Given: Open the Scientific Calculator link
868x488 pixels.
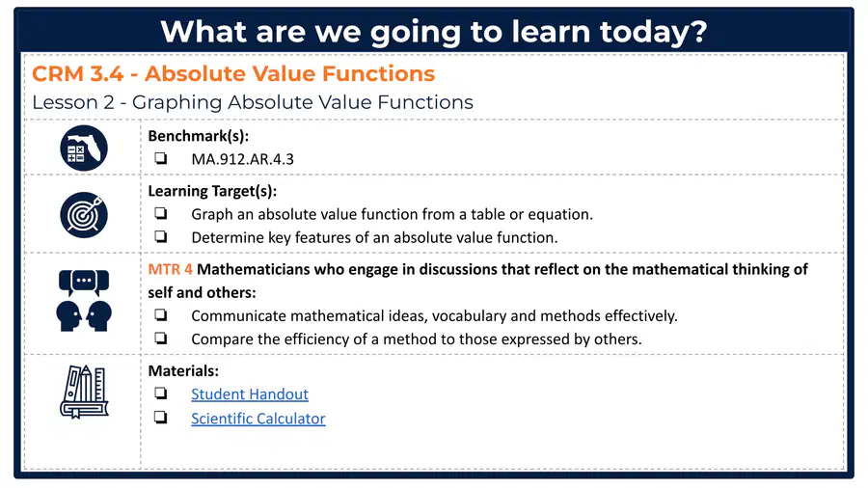Looking at the screenshot, I should (258, 419).
